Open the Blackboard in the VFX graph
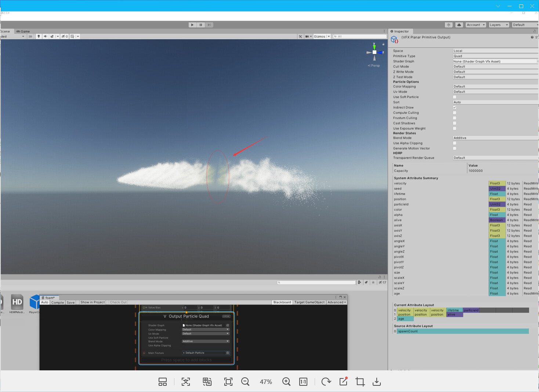539x392 pixels. pos(282,302)
